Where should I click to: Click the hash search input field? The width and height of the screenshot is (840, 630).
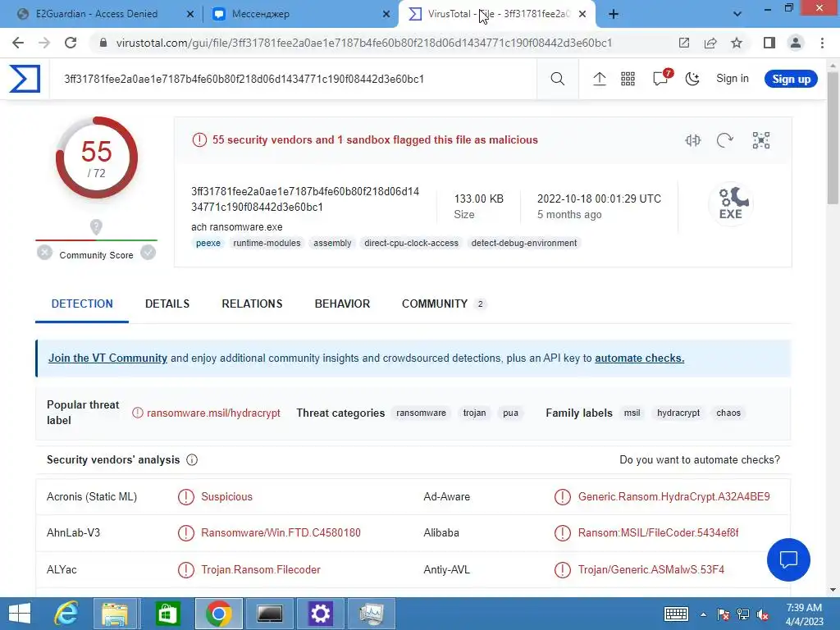293,79
